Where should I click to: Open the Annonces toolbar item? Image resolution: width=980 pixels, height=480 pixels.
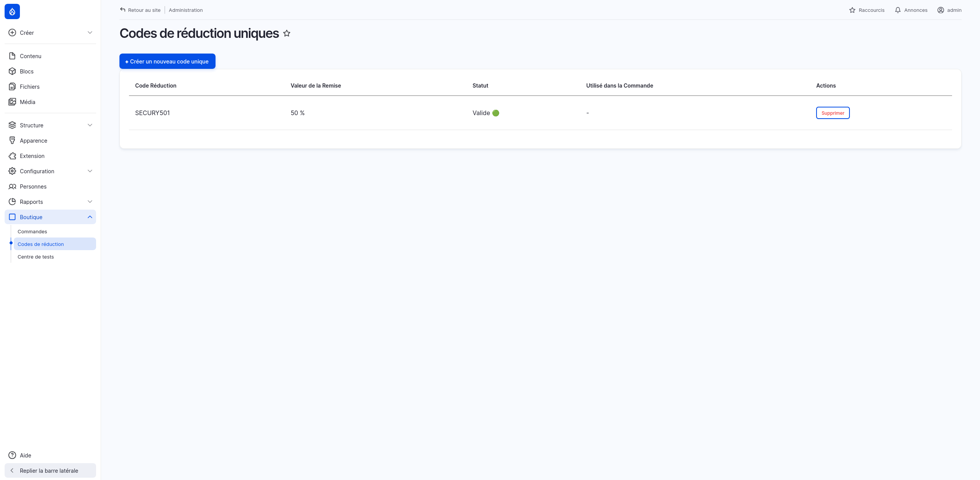click(911, 10)
